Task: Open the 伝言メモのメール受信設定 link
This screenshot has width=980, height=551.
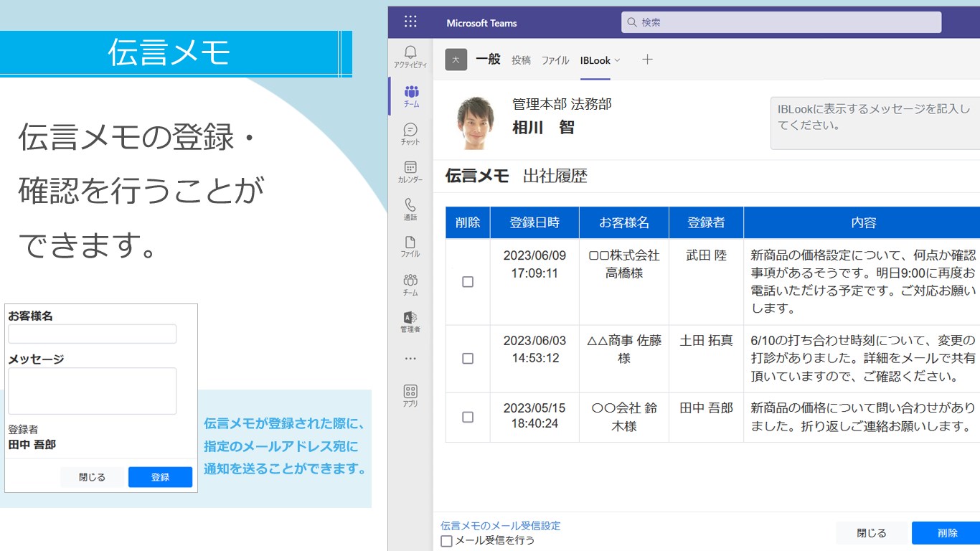Action: (501, 526)
